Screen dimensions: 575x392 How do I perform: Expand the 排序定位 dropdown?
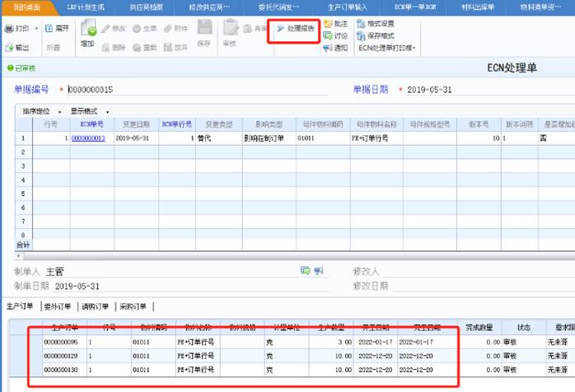(x=41, y=110)
